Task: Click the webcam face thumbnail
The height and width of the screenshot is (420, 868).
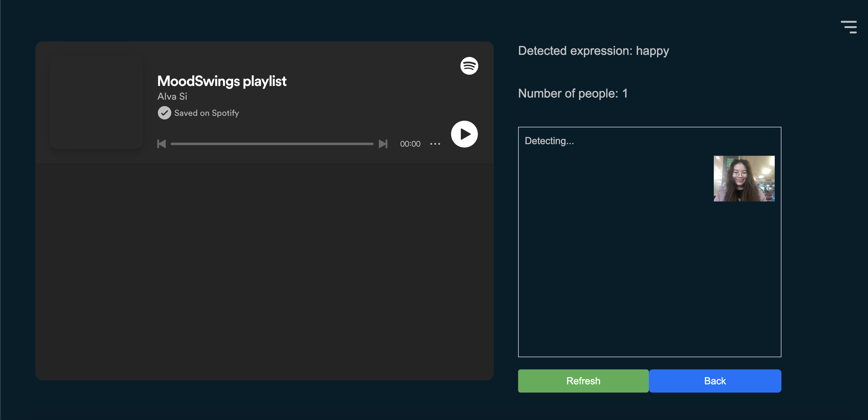Action: click(x=744, y=179)
